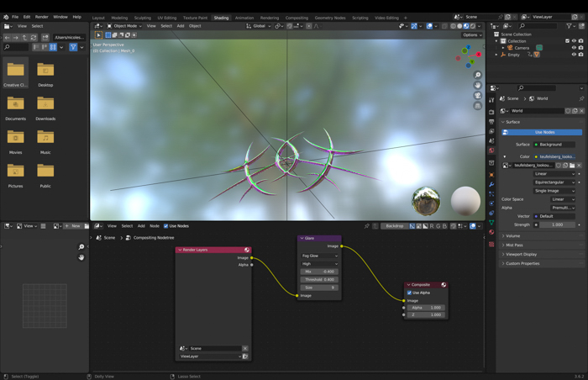The height and width of the screenshot is (380, 588).
Task: Open the Fog Glow type dropdown
Action: click(x=319, y=256)
